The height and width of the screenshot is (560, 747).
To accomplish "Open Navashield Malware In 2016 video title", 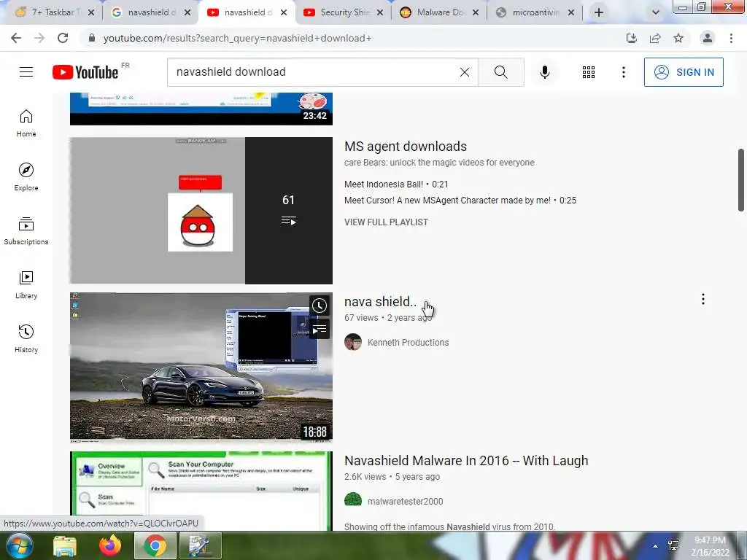I will point(466,461).
